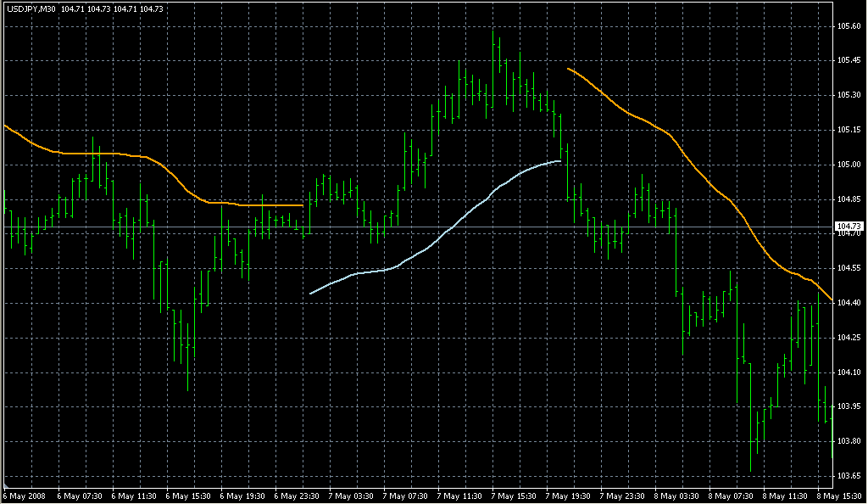Click the 105.00 price axis label
Viewport: 868px width, 504px height.
pos(849,165)
